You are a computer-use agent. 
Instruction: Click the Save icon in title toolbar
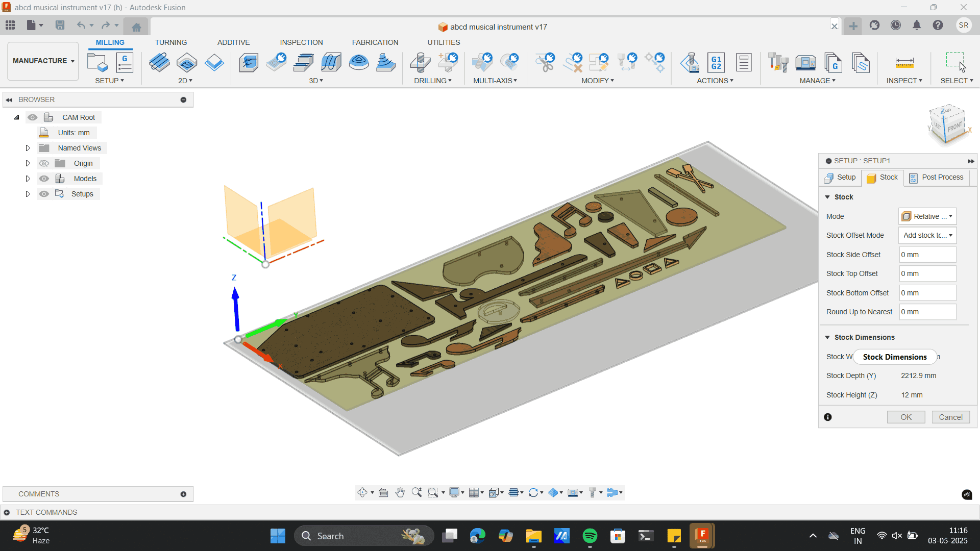[60, 25]
